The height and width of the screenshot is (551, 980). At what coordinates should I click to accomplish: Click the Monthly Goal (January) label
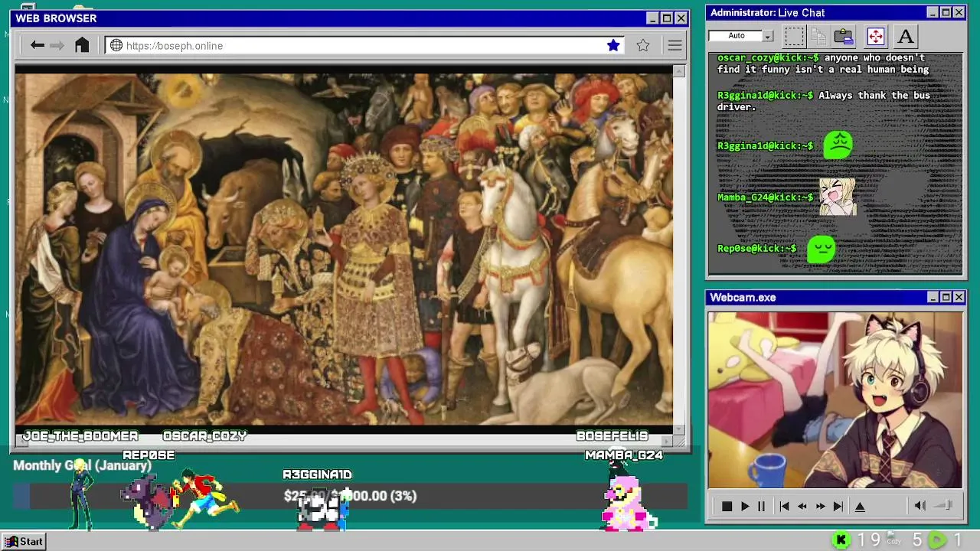[82, 465]
